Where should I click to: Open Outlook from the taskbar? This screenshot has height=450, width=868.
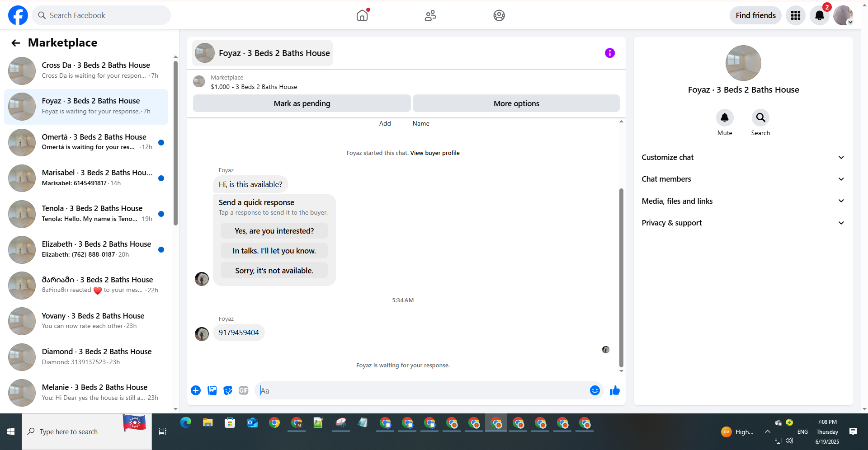[x=252, y=423]
